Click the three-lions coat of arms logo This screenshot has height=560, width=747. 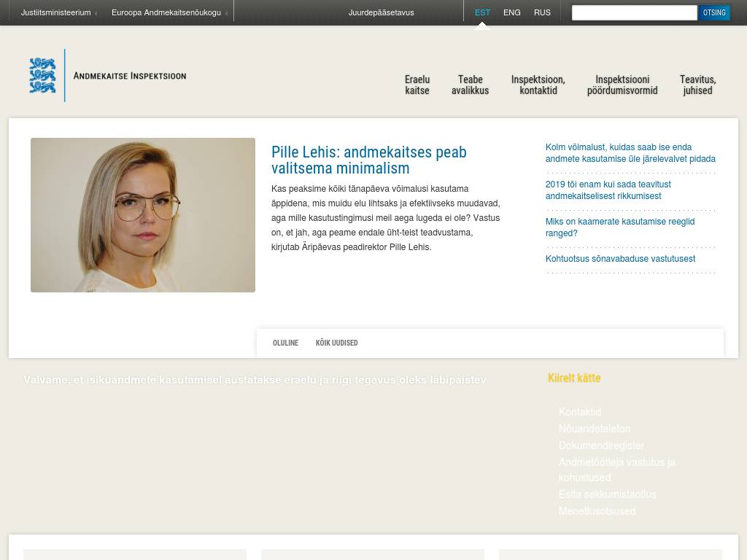(42, 75)
